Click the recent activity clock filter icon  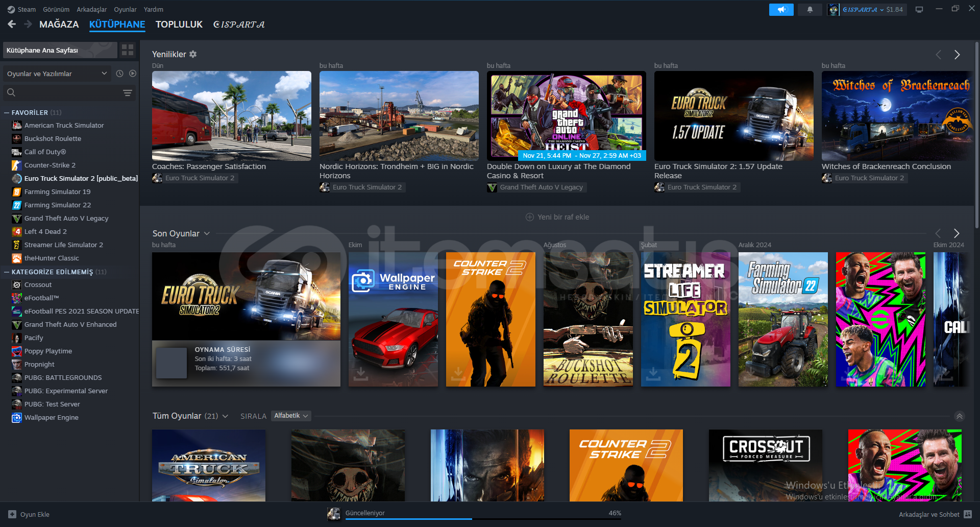[119, 74]
